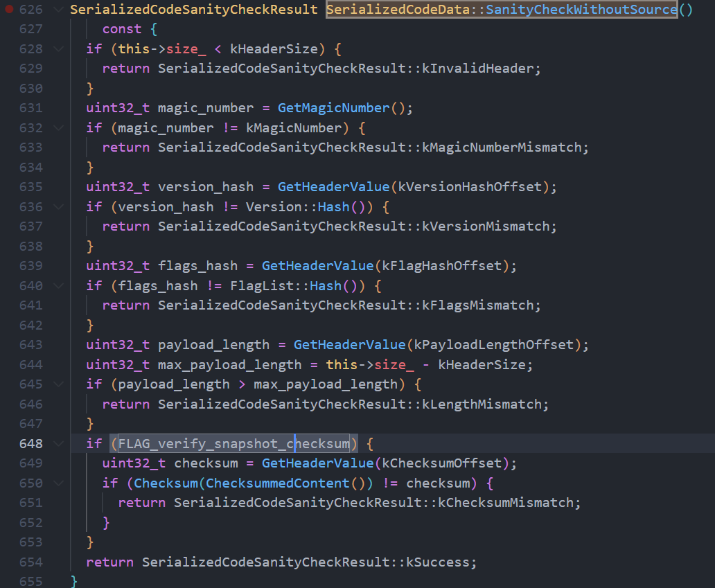715x588 pixels.
Task: Click line number 631 in the gutter
Action: point(31,108)
